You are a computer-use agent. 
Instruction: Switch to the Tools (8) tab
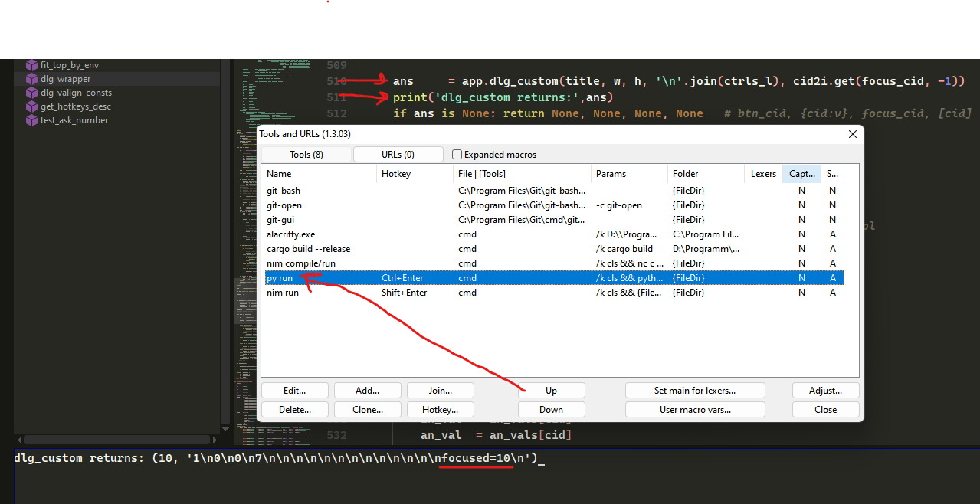pyautogui.click(x=306, y=154)
